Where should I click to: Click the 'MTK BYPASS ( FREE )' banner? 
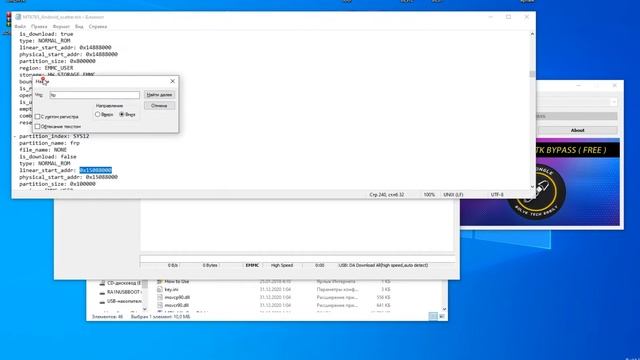coord(571,150)
